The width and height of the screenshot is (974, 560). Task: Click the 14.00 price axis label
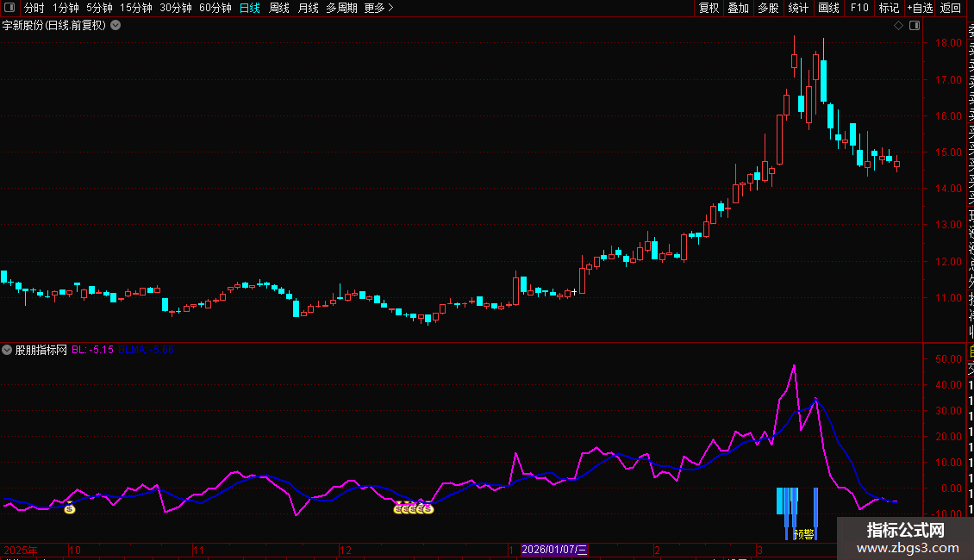click(948, 188)
